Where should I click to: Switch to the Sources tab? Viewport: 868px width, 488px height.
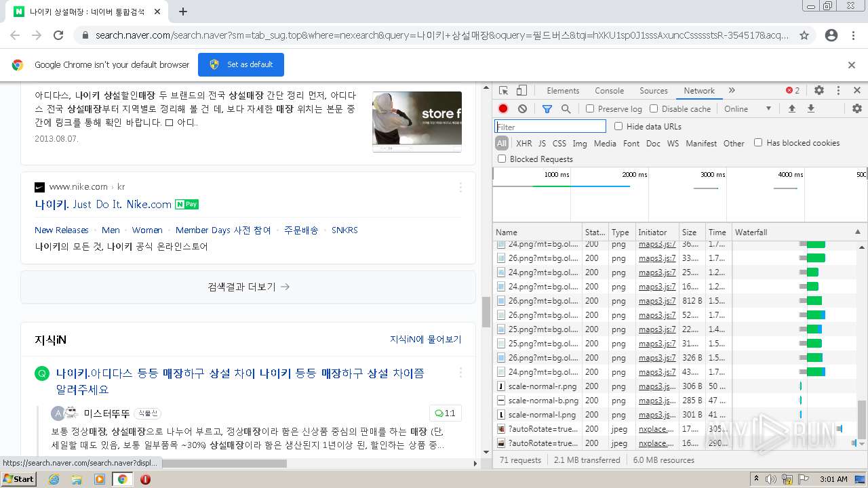[654, 91]
